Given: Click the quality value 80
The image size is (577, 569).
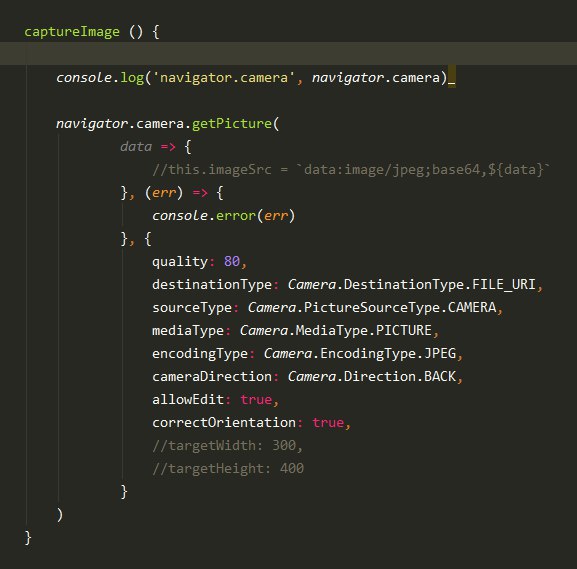Looking at the screenshot, I should tap(232, 261).
